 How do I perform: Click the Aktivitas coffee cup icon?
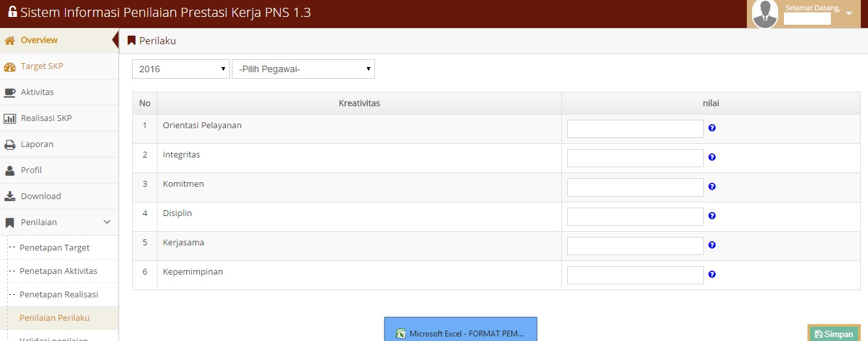(10, 92)
